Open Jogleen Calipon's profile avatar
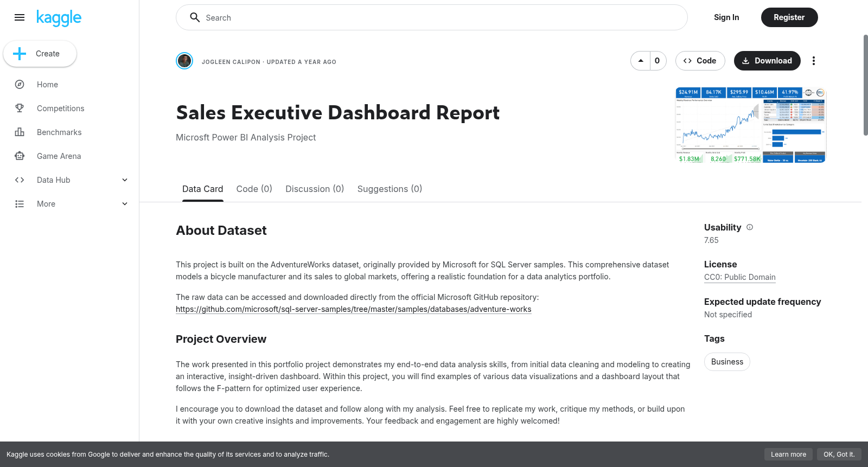This screenshot has width=868, height=467. (184, 61)
